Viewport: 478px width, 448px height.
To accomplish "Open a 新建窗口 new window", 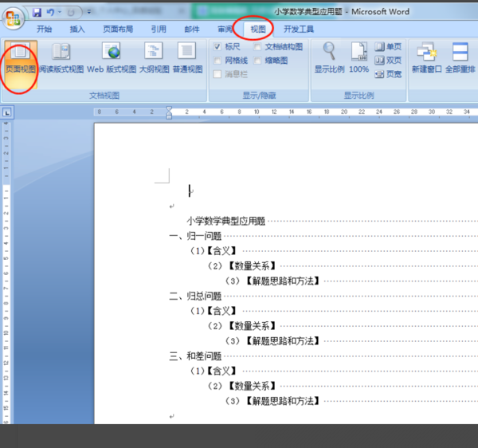I will click(426, 58).
